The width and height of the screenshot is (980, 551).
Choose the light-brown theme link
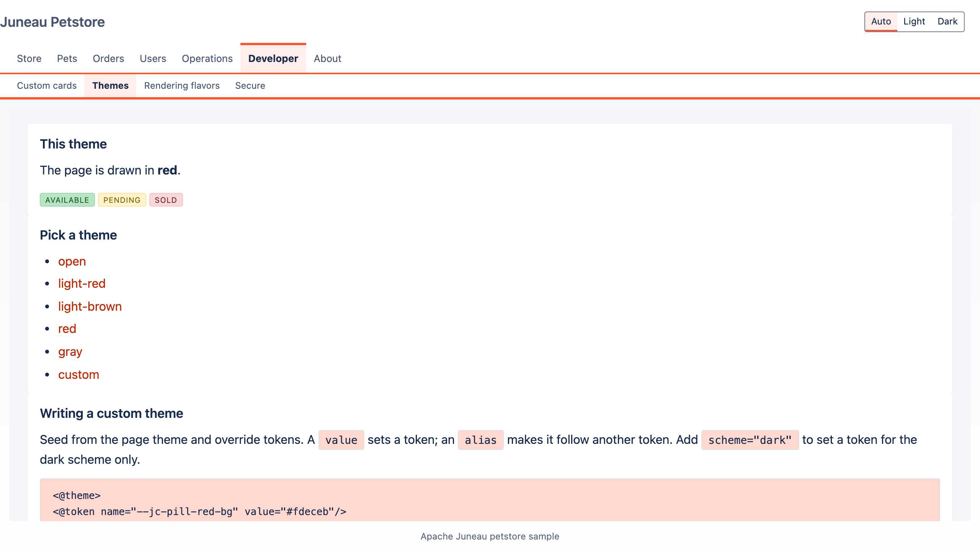click(90, 306)
